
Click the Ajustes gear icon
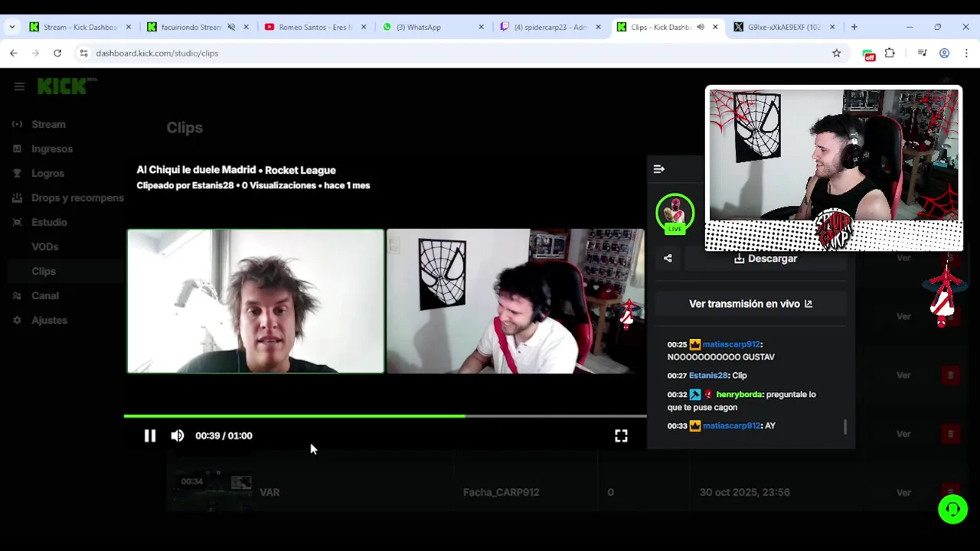[x=17, y=320]
